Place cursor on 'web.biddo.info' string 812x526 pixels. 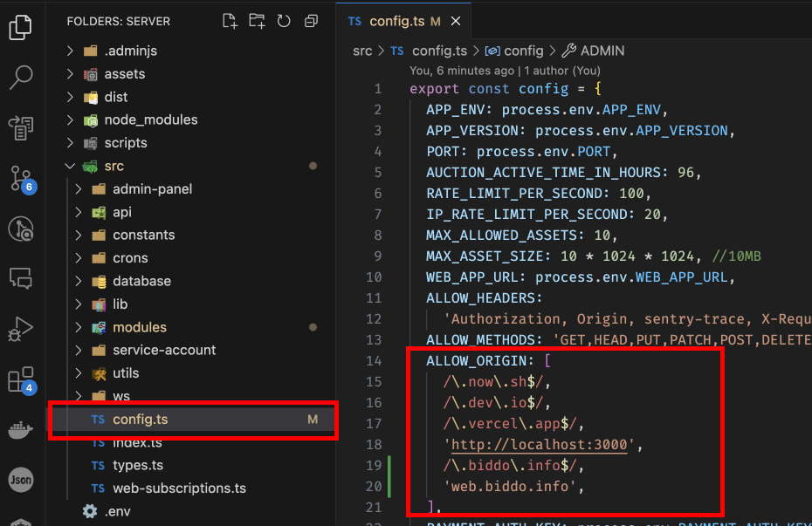(510, 487)
